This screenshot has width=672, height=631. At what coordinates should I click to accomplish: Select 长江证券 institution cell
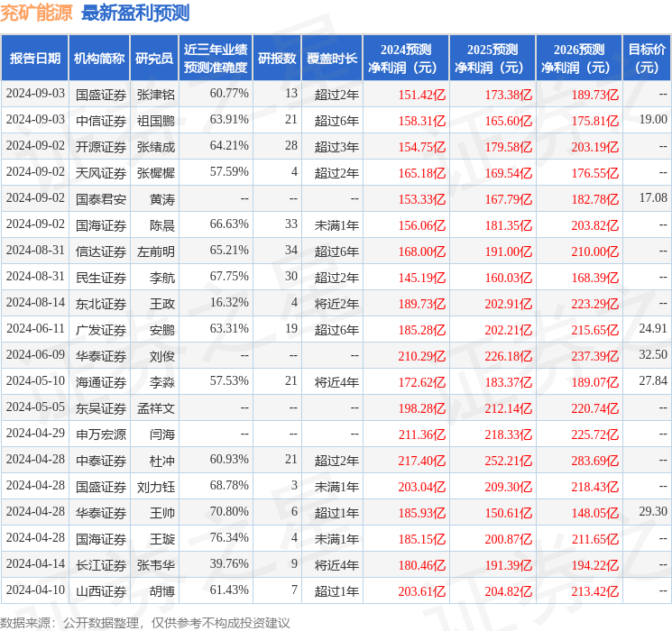tap(101, 565)
